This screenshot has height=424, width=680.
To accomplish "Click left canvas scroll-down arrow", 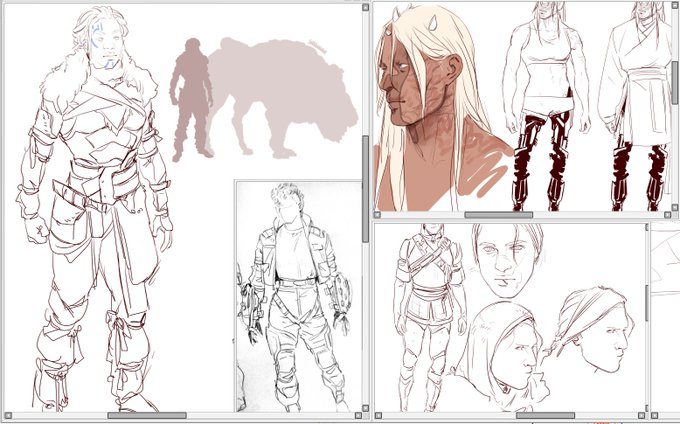I will [365, 408].
